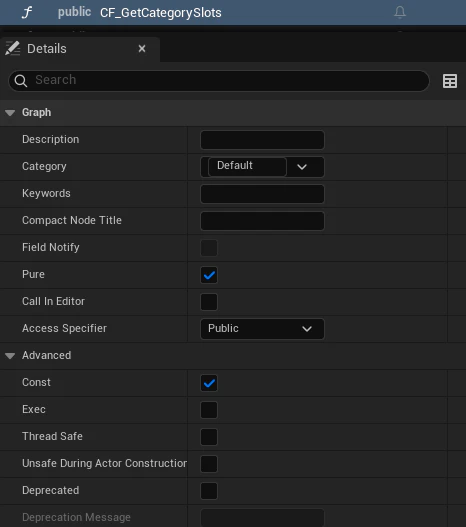Open the property matrix view options icon

pos(450,81)
